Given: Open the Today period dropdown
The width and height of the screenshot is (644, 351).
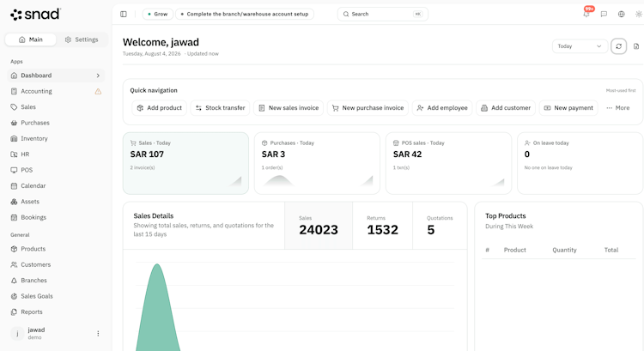Looking at the screenshot, I should (580, 46).
